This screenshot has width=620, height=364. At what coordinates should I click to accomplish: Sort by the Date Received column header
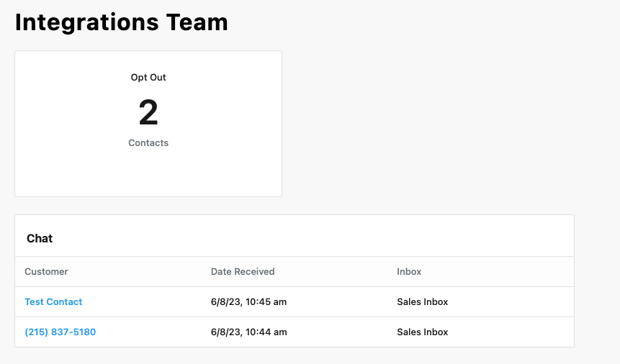(x=243, y=272)
